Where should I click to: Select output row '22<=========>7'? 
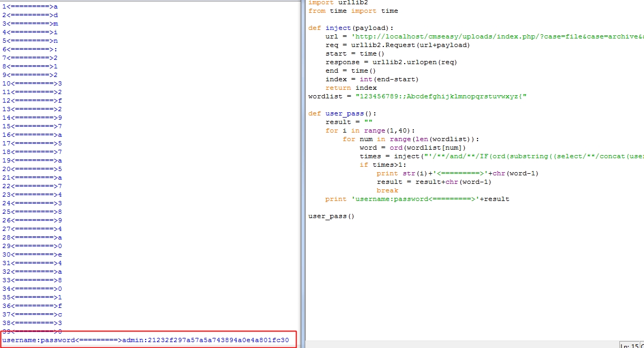click(x=32, y=186)
